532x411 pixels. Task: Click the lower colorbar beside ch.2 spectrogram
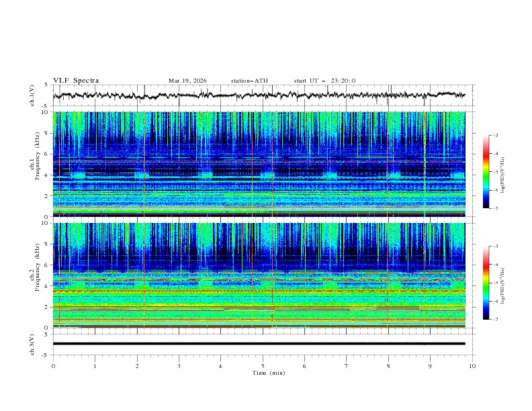pyautogui.click(x=486, y=283)
